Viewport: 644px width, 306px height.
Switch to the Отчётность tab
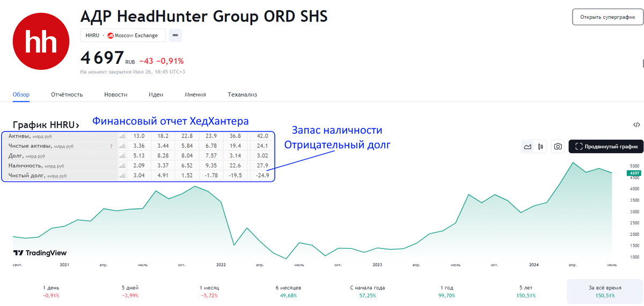[x=67, y=94]
